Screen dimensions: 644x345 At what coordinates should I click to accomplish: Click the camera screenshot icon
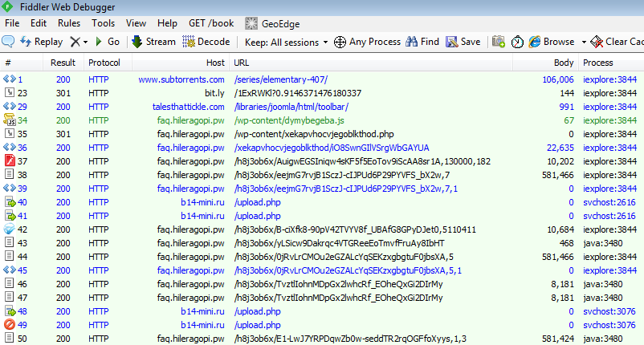click(498, 42)
